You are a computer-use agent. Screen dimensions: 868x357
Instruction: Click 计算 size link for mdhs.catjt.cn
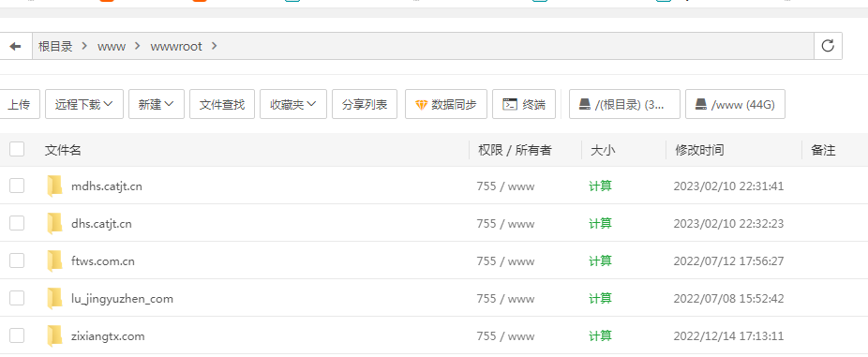coord(600,186)
